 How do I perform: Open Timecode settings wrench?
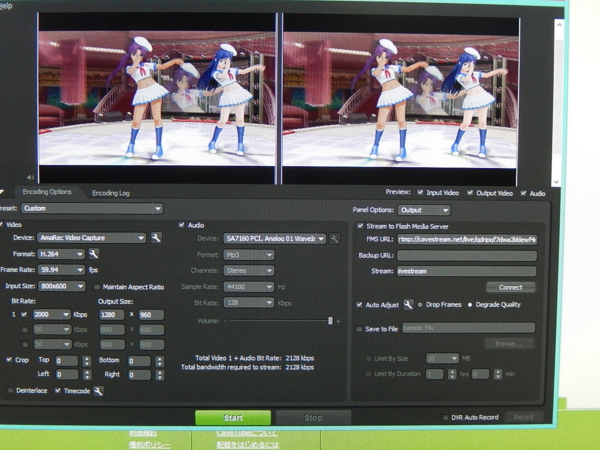click(98, 391)
